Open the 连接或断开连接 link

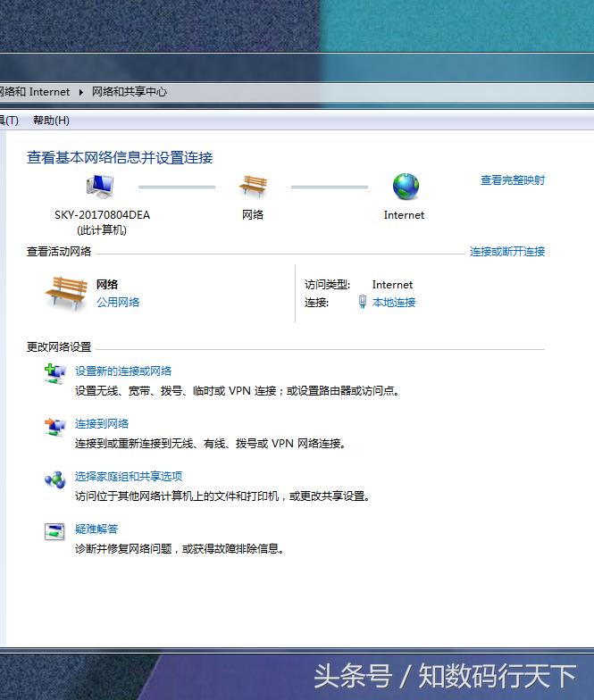pos(506,252)
